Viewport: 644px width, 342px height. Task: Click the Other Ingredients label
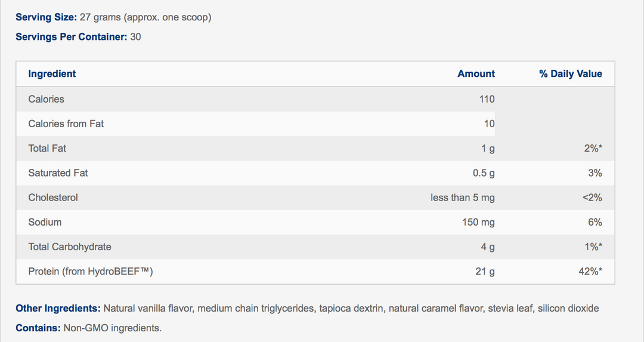click(58, 309)
